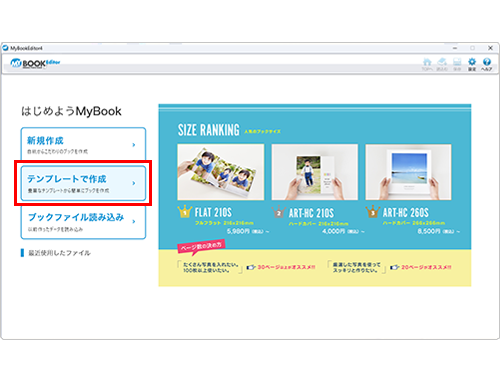Minimize the MyBookEditor4 window
This screenshot has height=380, width=500.
coord(455,48)
